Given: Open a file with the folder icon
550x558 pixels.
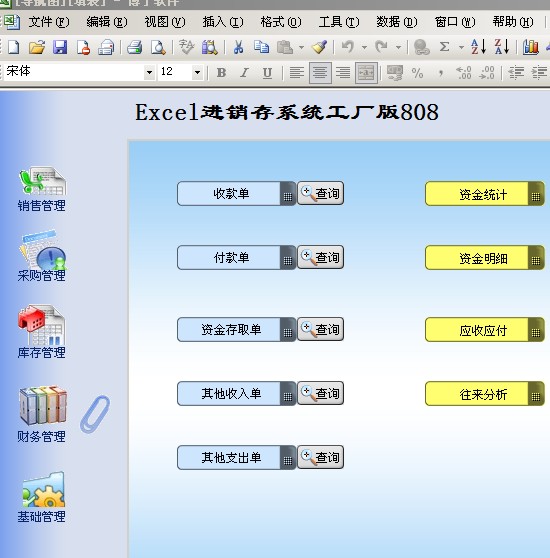Looking at the screenshot, I should pyautogui.click(x=37, y=47).
